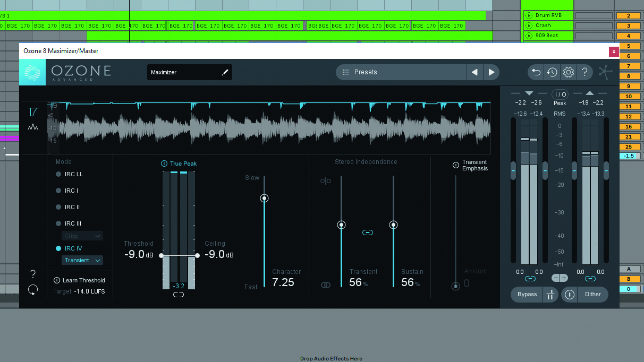The height and width of the screenshot is (362, 644).
Task: Close the Ozone 8 Maximizer window
Action: coord(614,51)
